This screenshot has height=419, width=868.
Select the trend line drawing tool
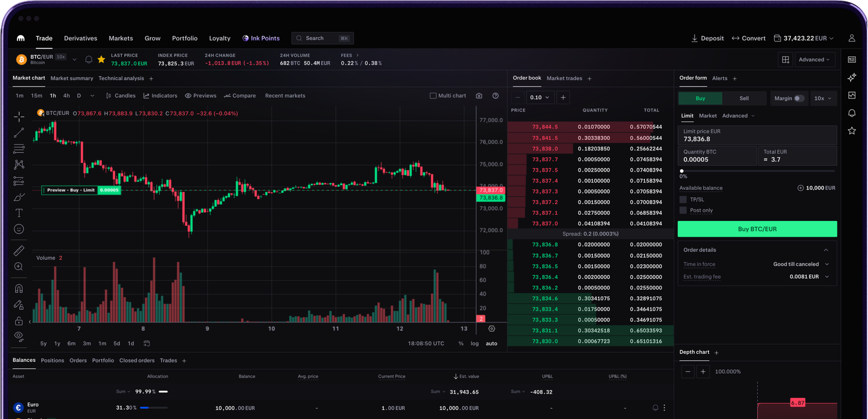pos(19,133)
